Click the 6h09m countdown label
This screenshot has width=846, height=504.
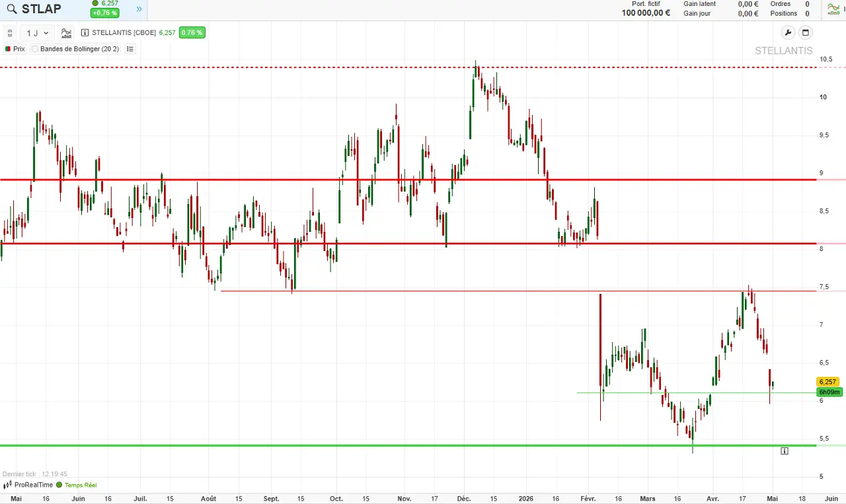[829, 392]
